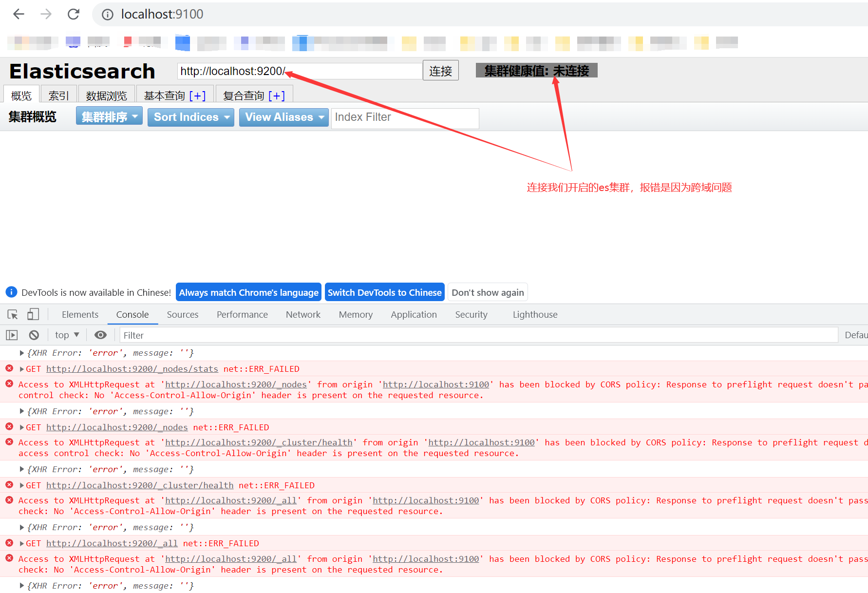Open the Network panel tab
This screenshot has height=593, width=868.
(303, 314)
